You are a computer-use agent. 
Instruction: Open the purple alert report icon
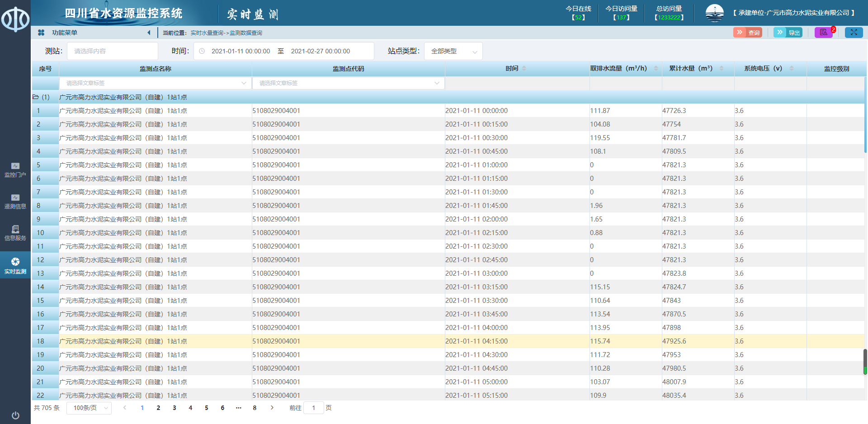coord(823,33)
